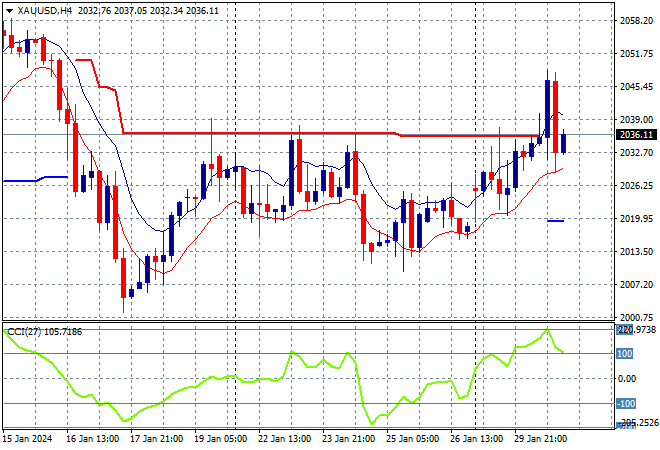The image size is (660, 450).
Task: Select the CCI level label -100
Action: click(626, 404)
